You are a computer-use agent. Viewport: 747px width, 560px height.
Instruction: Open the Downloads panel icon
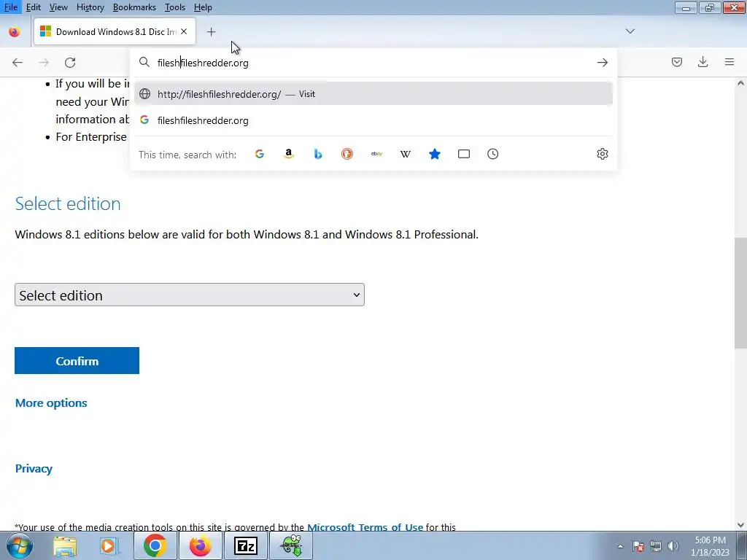[x=703, y=62]
